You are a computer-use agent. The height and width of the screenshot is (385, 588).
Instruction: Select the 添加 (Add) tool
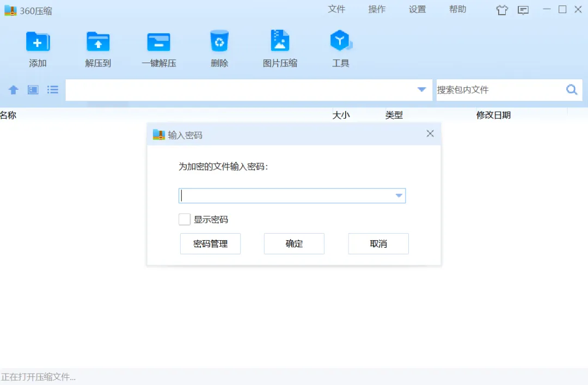(38, 48)
